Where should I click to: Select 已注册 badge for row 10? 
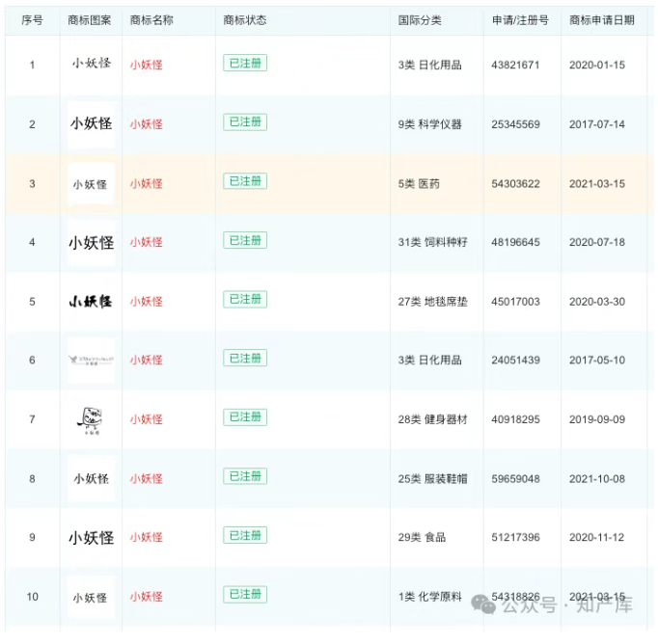[245, 595]
